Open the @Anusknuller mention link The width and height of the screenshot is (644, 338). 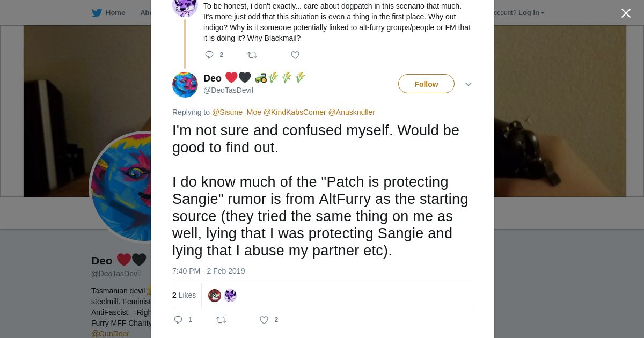(352, 112)
